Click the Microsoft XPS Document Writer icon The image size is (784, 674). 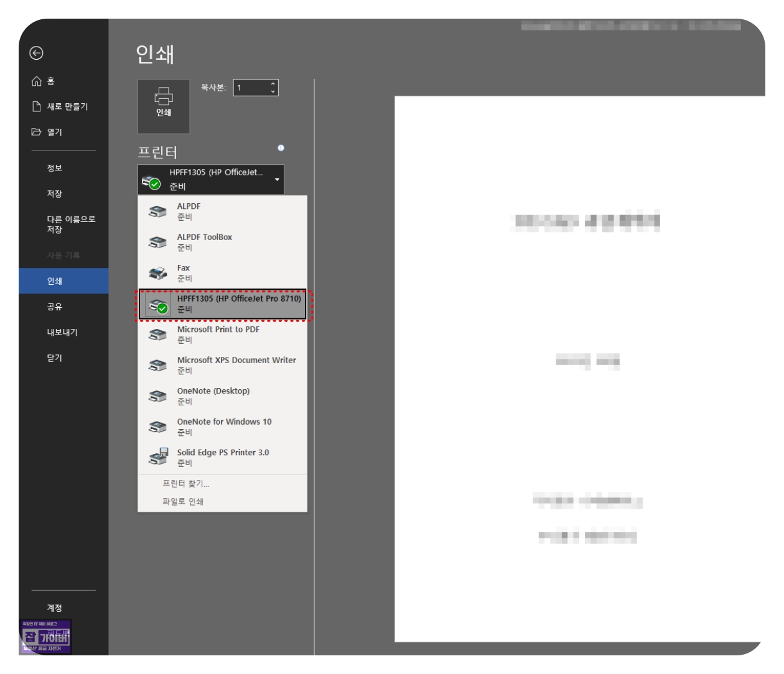(157, 366)
